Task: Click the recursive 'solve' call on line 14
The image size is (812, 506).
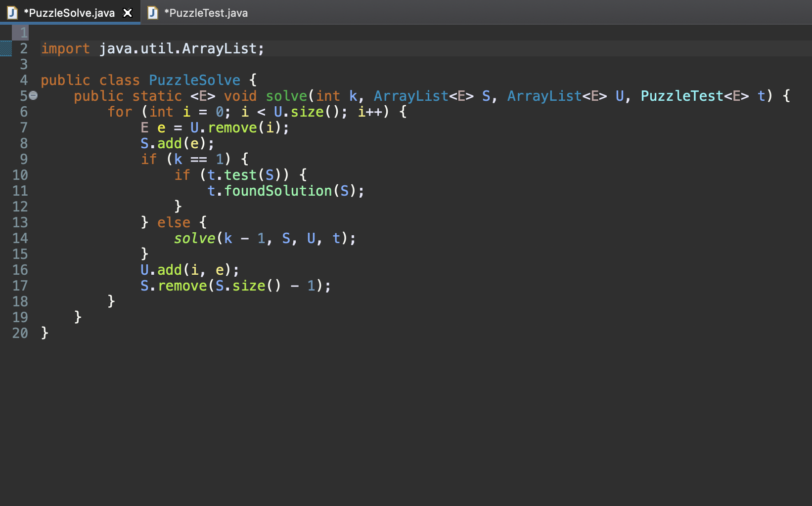Action: point(194,238)
